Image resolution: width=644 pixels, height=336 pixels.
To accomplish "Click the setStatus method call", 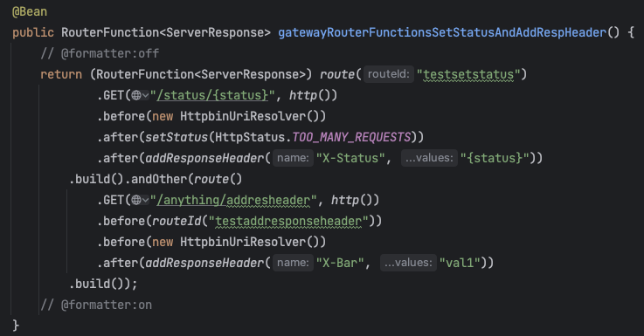I will pyautogui.click(x=177, y=137).
